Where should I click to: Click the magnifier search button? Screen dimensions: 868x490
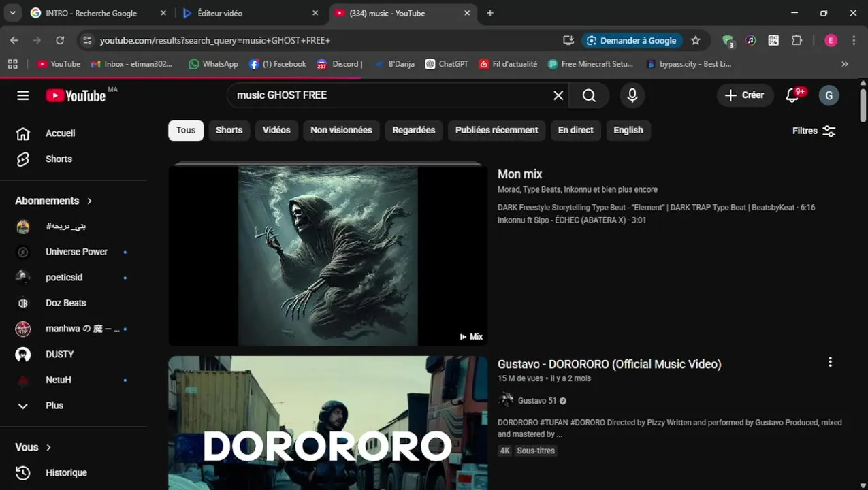coord(590,95)
